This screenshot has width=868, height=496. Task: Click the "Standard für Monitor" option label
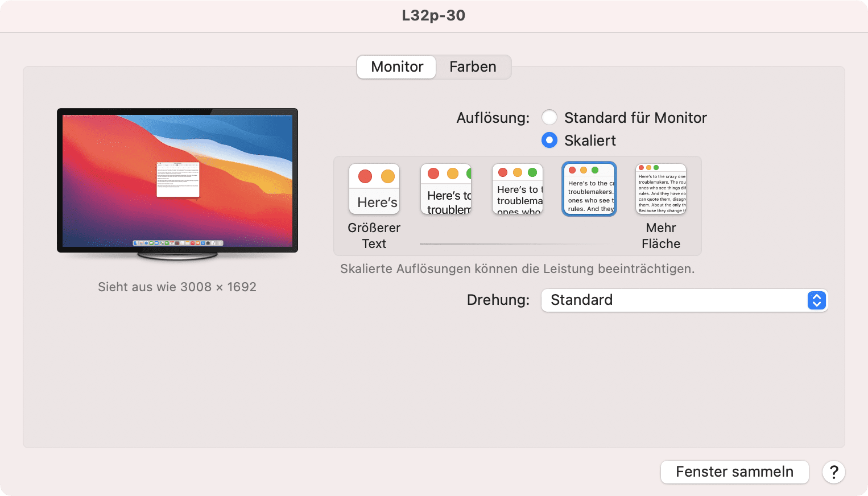635,118
